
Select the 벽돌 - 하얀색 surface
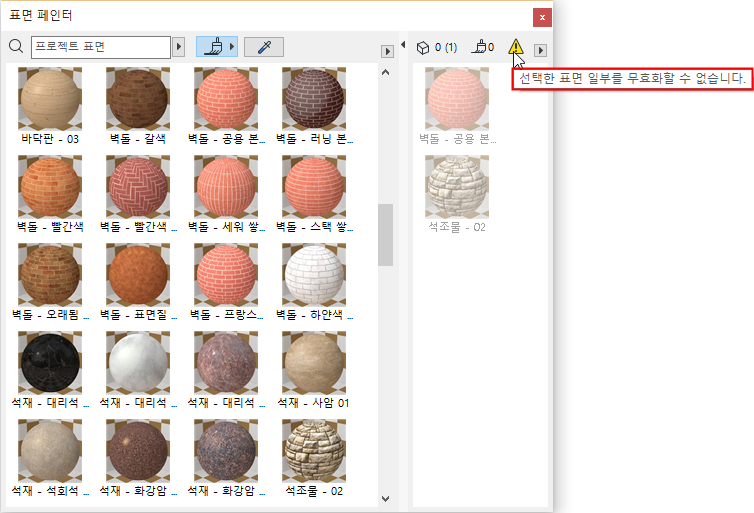tap(314, 282)
